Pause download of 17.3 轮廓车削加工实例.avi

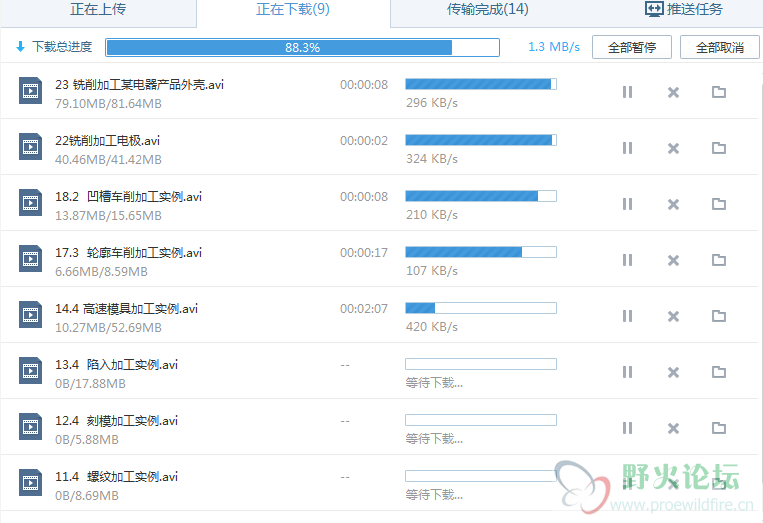click(x=627, y=260)
